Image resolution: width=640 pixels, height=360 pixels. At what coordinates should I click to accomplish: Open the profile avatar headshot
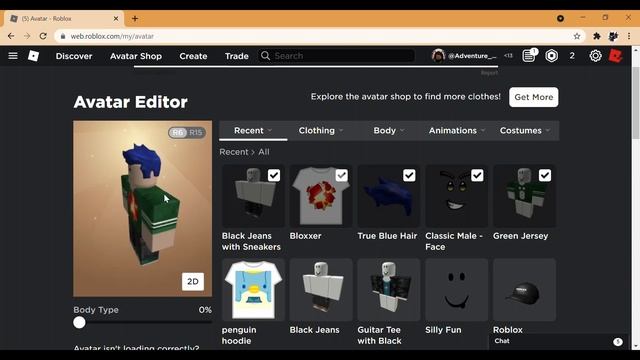click(x=438, y=56)
